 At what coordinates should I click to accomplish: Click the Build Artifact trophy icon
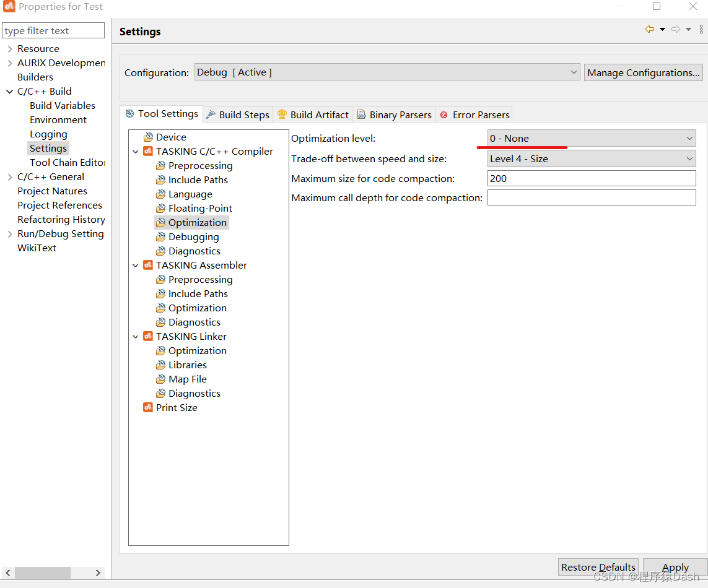(282, 115)
